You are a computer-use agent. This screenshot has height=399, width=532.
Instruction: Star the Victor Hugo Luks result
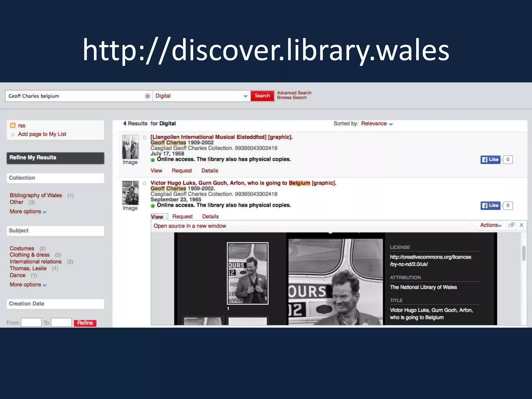pos(145,183)
